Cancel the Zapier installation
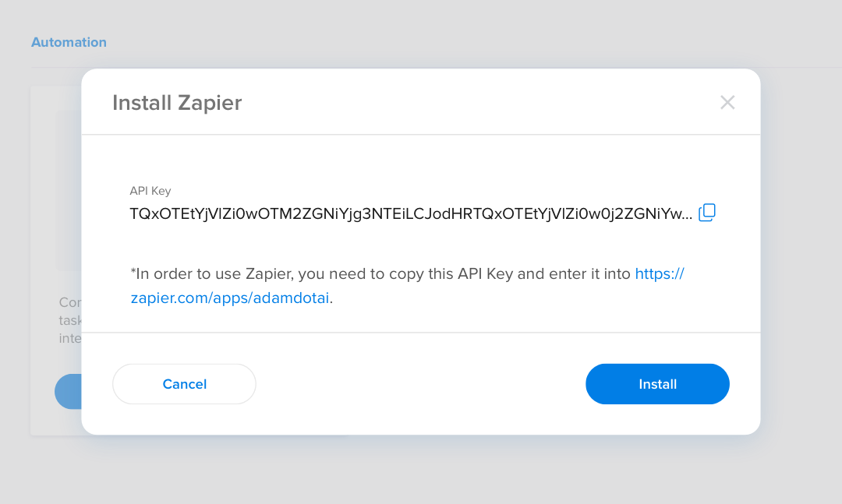842x504 pixels. pos(184,384)
